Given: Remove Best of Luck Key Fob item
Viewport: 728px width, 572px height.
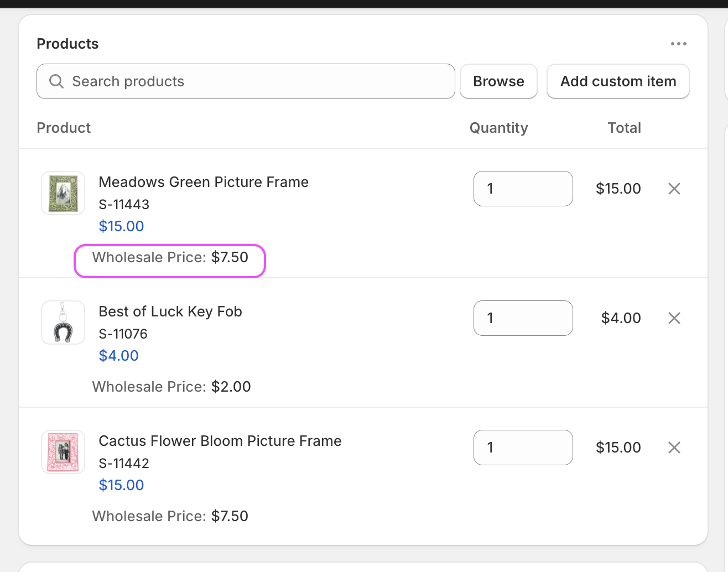Looking at the screenshot, I should click(674, 318).
